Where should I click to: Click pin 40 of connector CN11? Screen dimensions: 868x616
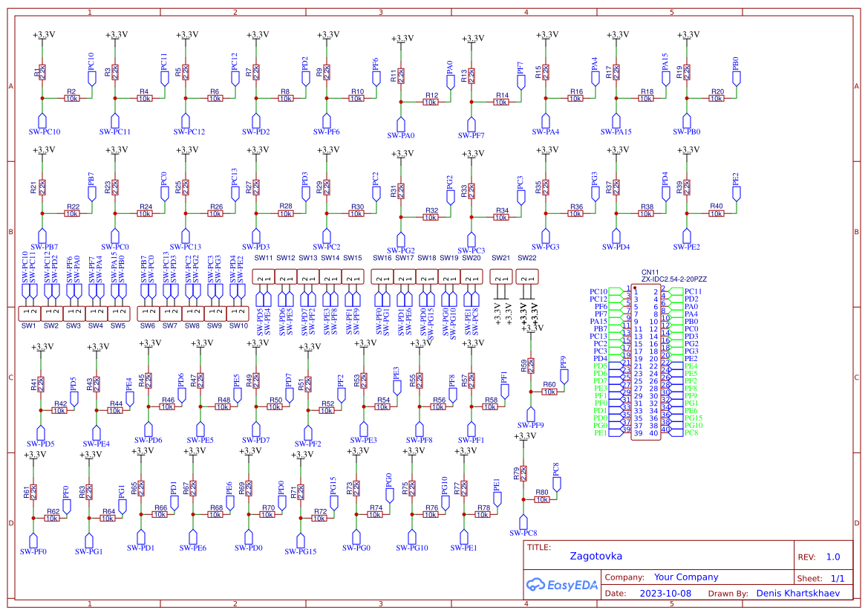click(666, 429)
